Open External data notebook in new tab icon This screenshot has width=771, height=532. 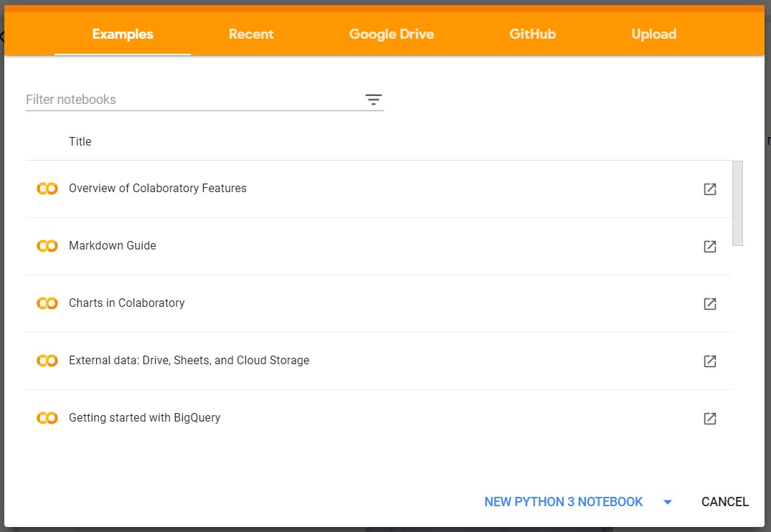pos(709,361)
